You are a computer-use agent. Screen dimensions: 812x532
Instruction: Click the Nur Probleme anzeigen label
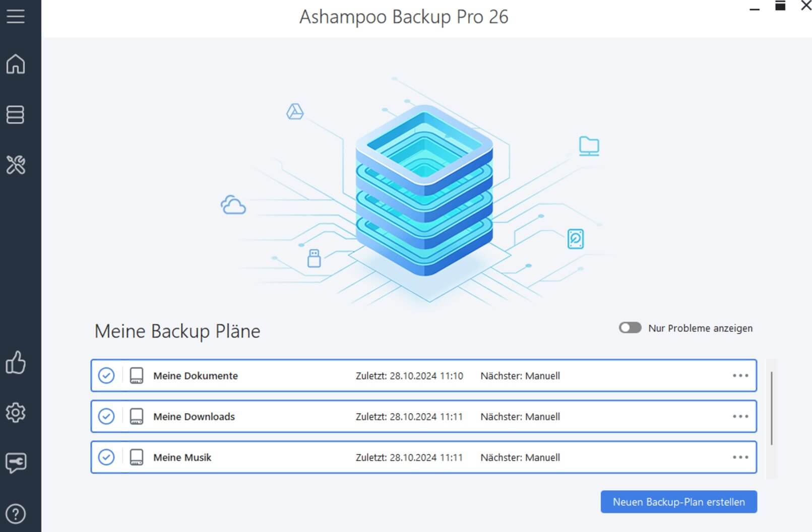coord(700,328)
